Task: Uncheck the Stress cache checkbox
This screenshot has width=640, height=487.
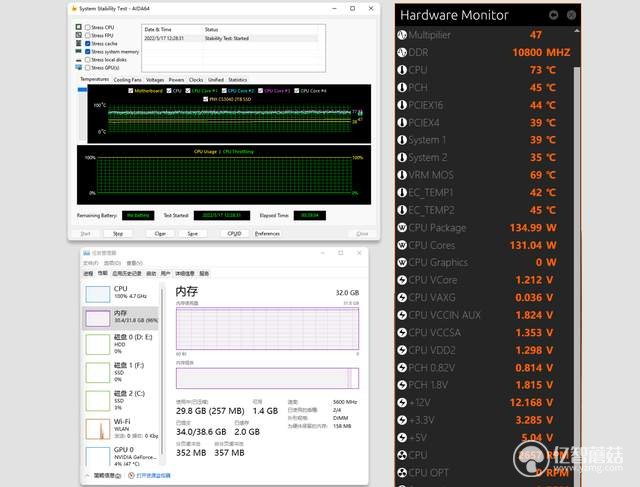Action: coord(87,44)
